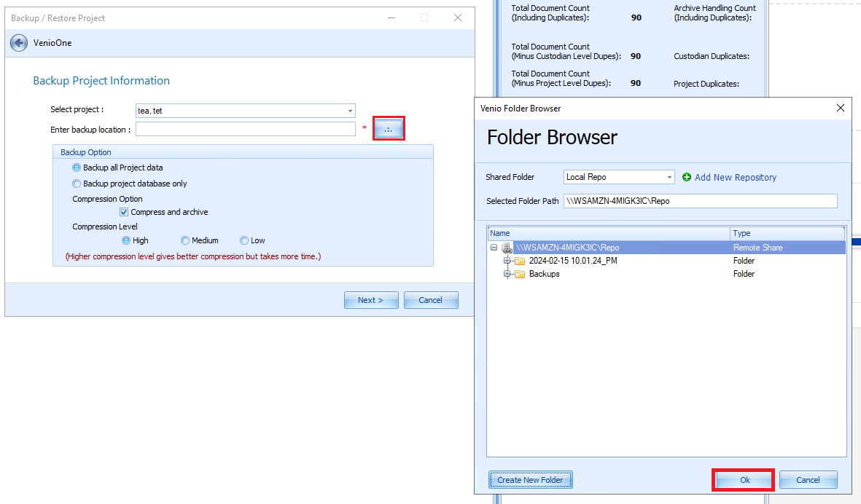Select Backup all Project data option
Screen dimensions: 861x504
point(77,168)
